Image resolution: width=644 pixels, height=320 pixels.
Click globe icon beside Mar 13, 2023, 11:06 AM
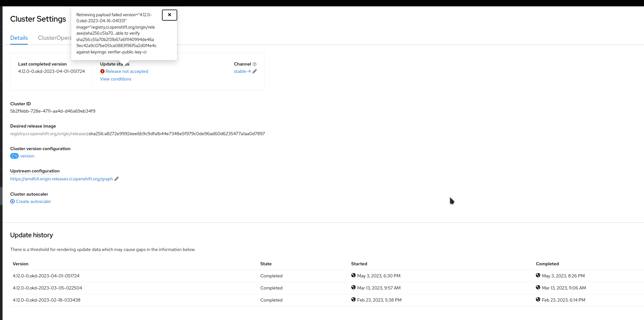[x=538, y=288]
